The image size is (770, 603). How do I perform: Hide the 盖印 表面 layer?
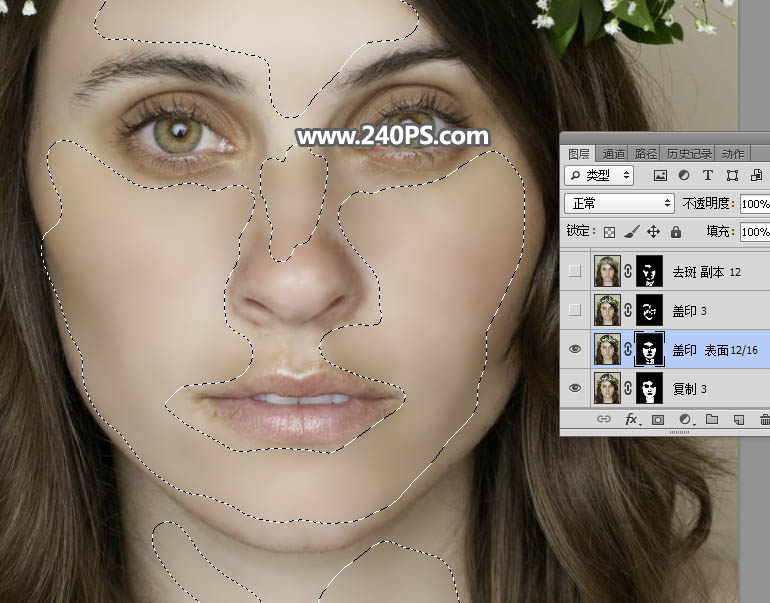click(574, 349)
